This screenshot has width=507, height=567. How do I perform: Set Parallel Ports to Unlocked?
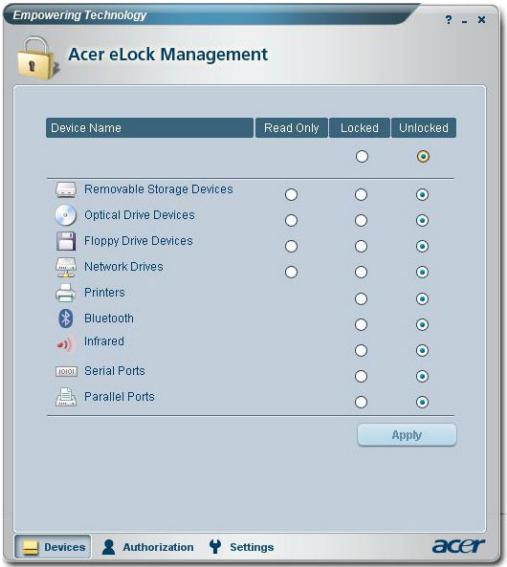tap(422, 402)
